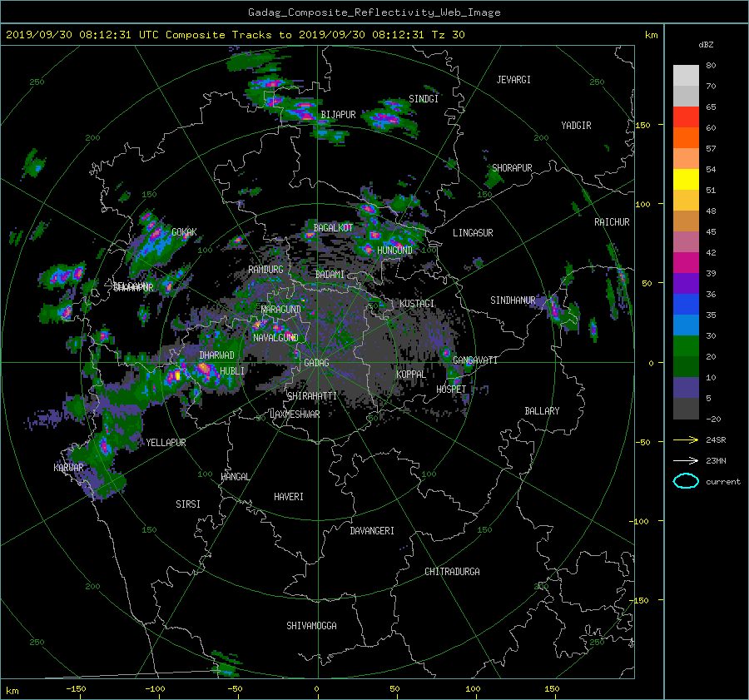Click the NAVALGUND city label
The width and height of the screenshot is (749, 700).
[275, 338]
